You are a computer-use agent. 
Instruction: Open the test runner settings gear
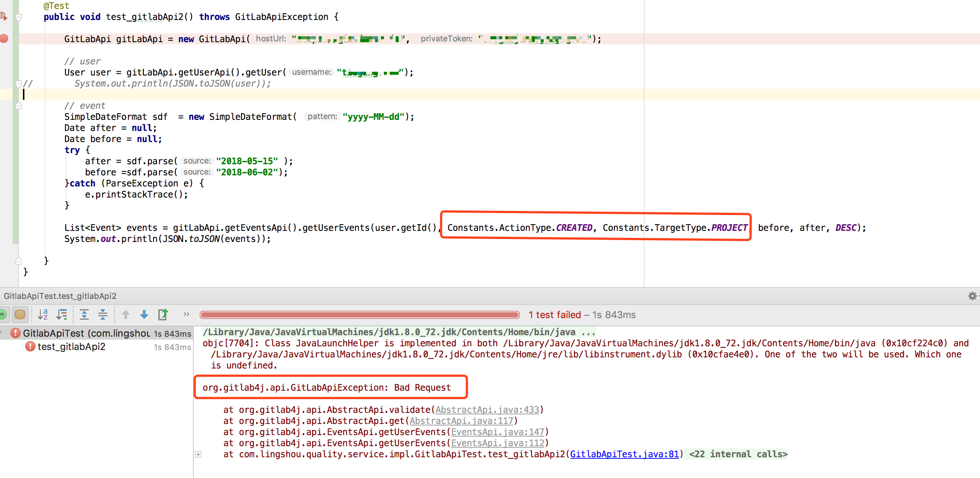[972, 296]
